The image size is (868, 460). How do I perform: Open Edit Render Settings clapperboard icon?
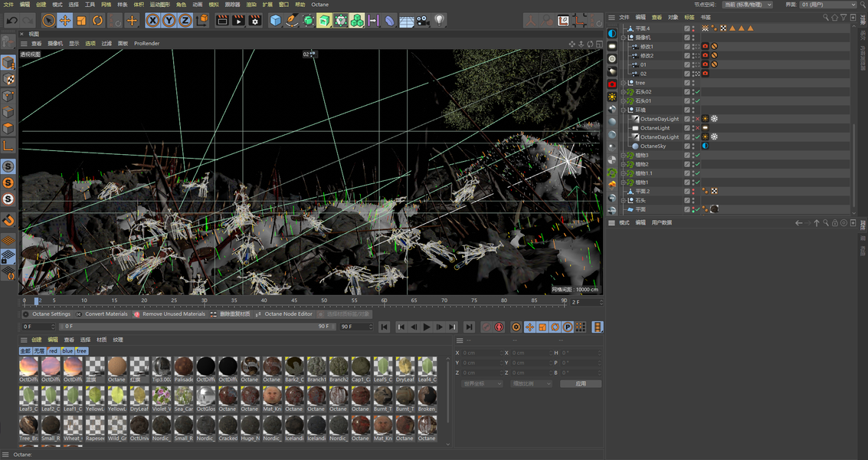pos(255,21)
